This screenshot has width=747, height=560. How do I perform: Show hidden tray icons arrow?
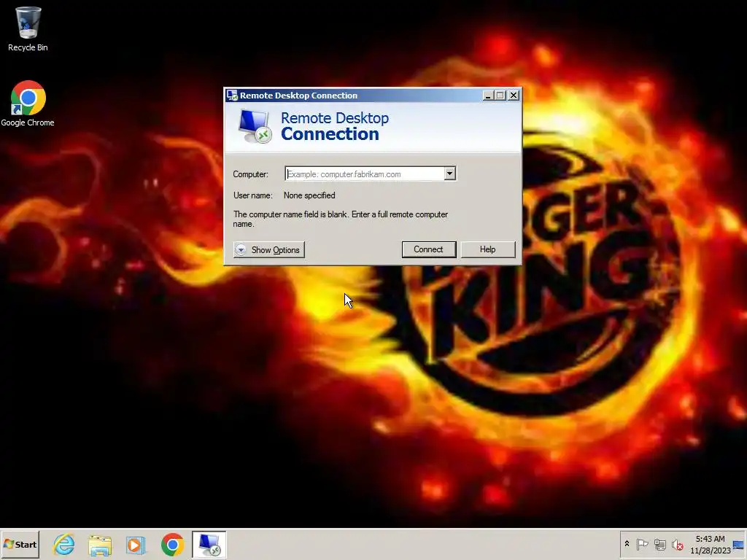(627, 544)
